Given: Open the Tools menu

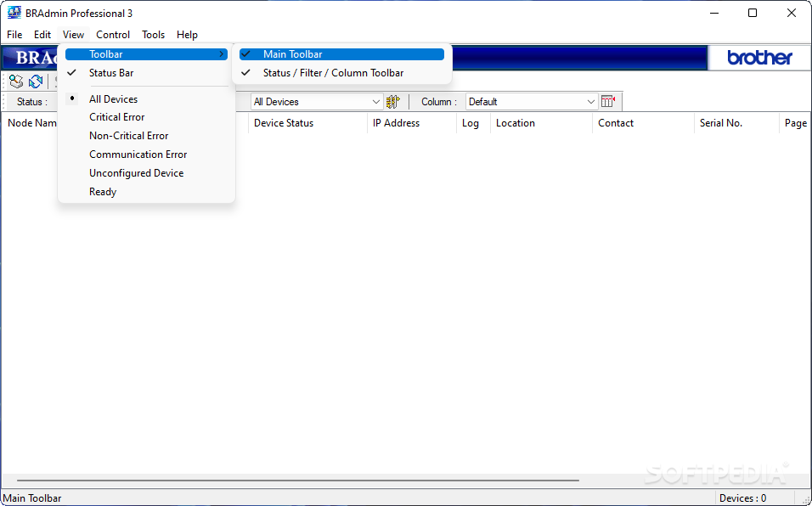Looking at the screenshot, I should (153, 35).
